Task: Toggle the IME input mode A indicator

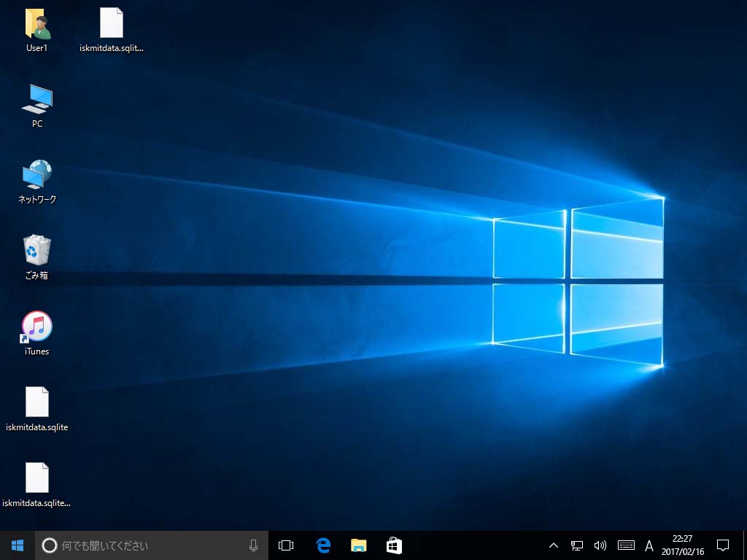Action: 649,545
